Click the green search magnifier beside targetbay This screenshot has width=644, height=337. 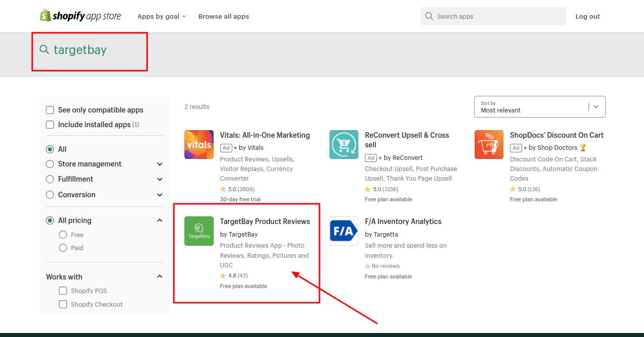[44, 49]
